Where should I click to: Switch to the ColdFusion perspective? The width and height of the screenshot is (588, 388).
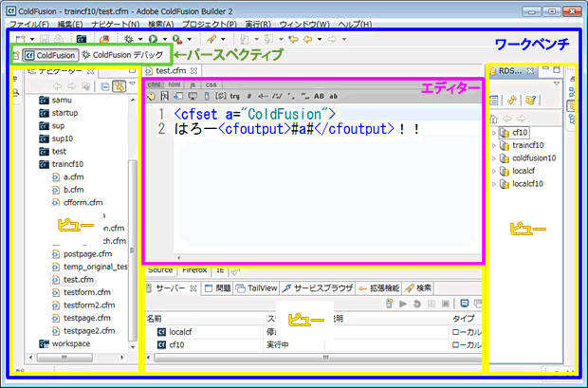click(50, 55)
